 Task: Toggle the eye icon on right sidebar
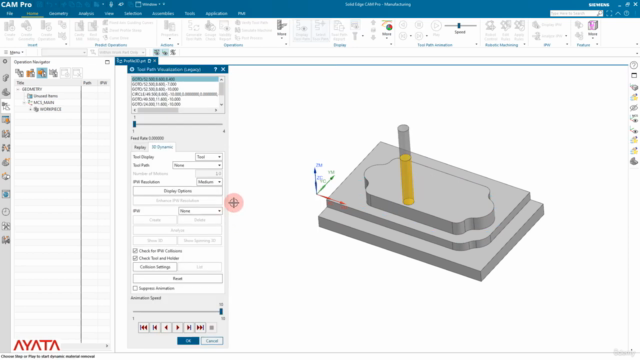coord(633,108)
